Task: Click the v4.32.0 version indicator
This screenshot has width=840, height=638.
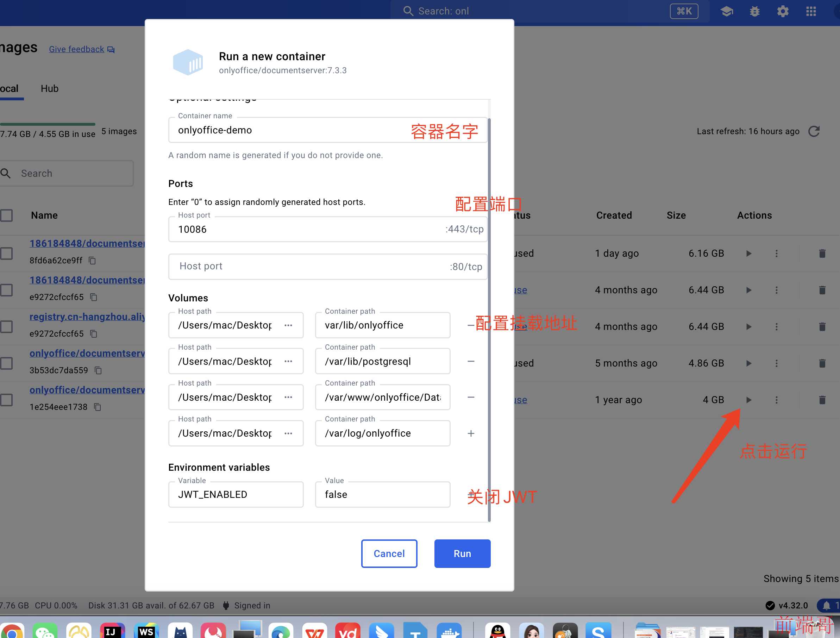Action: click(787, 605)
